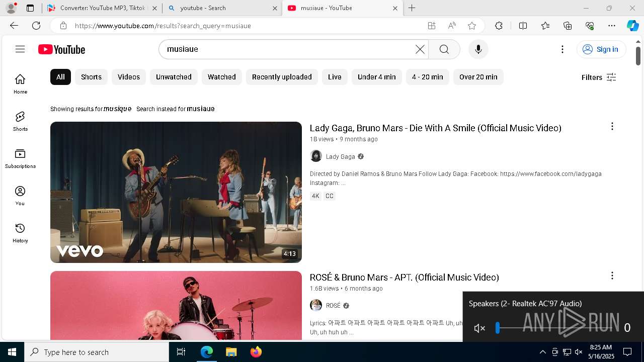Clear the search query with X
This screenshot has height=362, width=644.
click(420, 49)
